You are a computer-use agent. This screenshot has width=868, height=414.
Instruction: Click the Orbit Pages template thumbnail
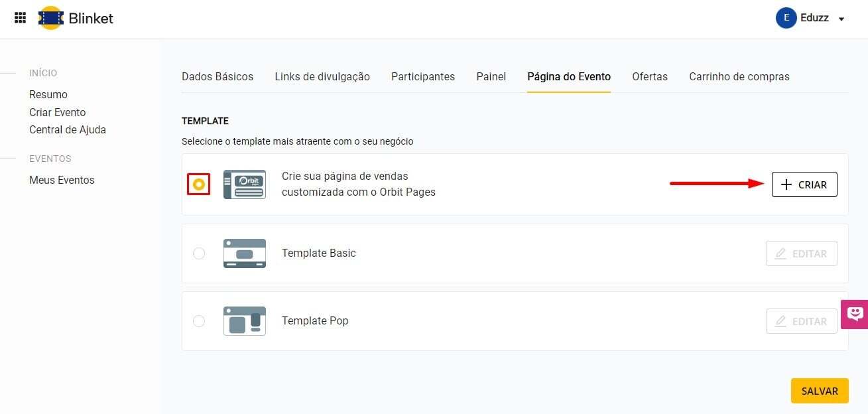[x=245, y=184]
